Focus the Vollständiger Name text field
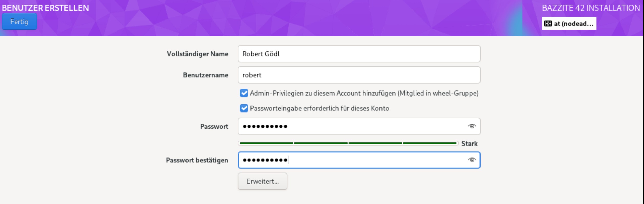This screenshot has height=204, width=644. pyautogui.click(x=359, y=54)
